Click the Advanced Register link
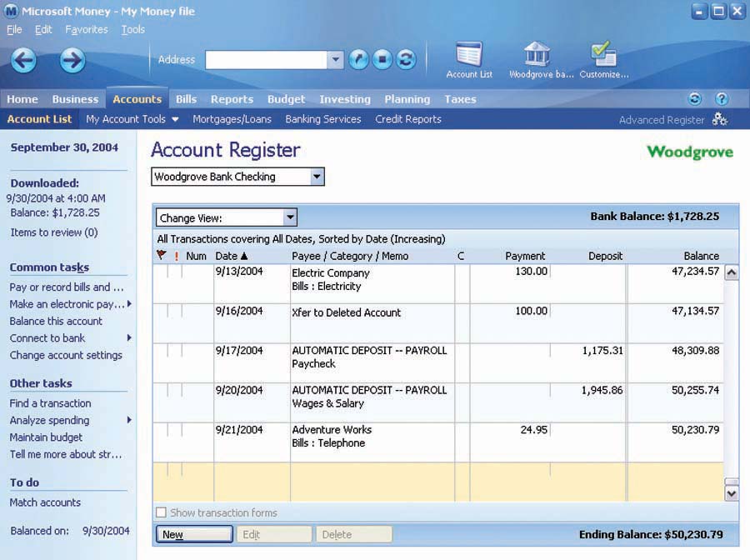The image size is (750, 560). [662, 119]
